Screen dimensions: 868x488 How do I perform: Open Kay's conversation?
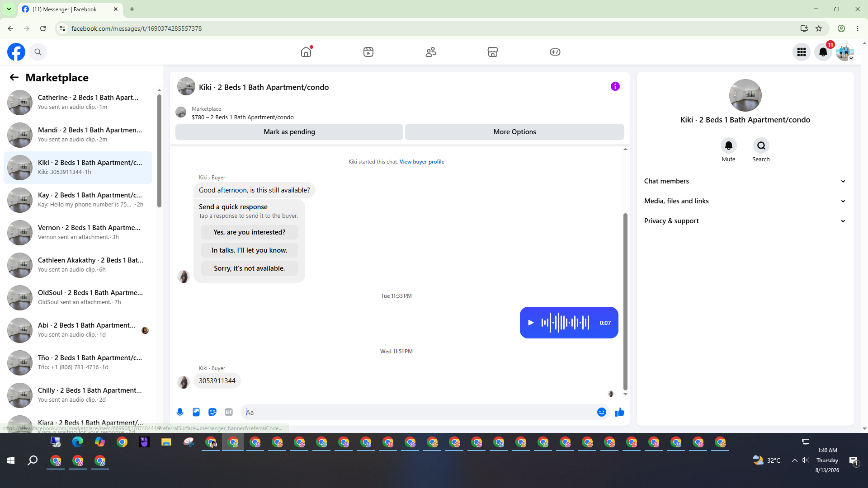pos(78,200)
